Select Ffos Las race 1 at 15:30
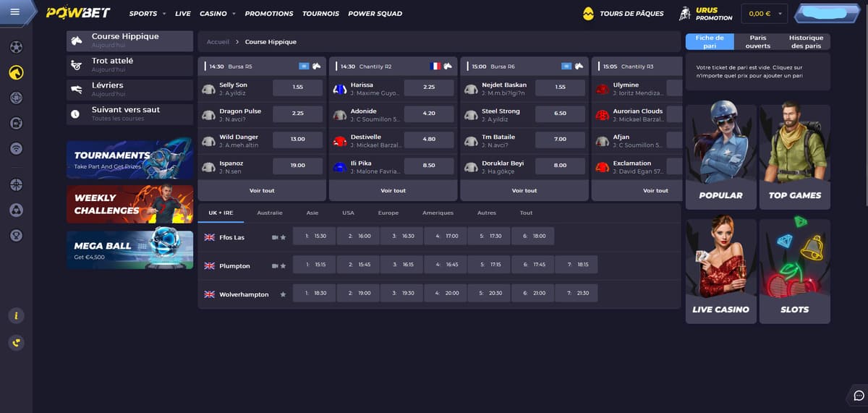The width and height of the screenshot is (868, 413). coord(315,237)
